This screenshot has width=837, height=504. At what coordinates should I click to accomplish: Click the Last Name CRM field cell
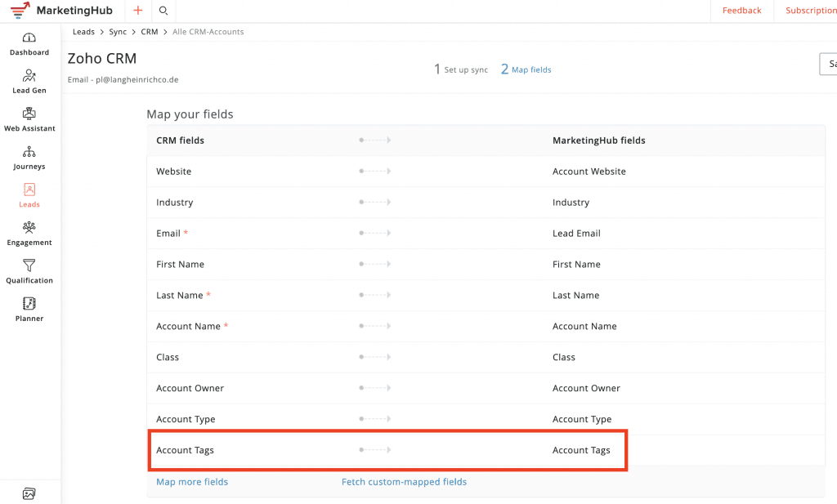coord(179,295)
